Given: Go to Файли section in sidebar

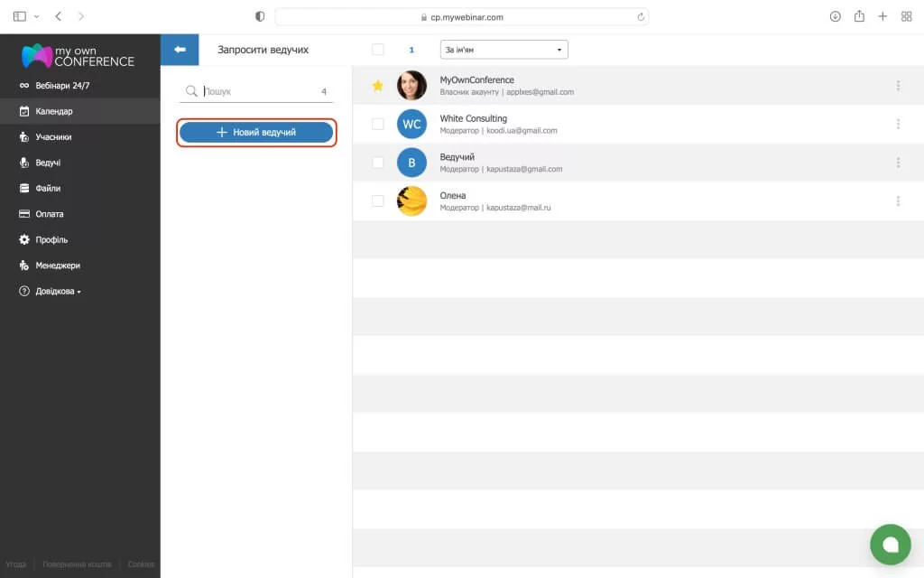Looking at the screenshot, I should click(49, 189).
